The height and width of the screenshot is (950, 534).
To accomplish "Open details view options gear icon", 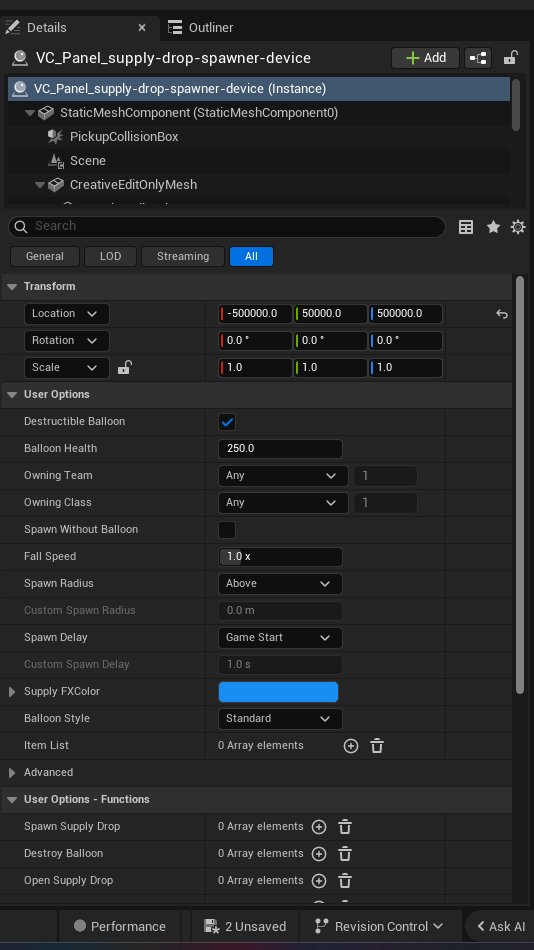I will pyautogui.click(x=518, y=227).
